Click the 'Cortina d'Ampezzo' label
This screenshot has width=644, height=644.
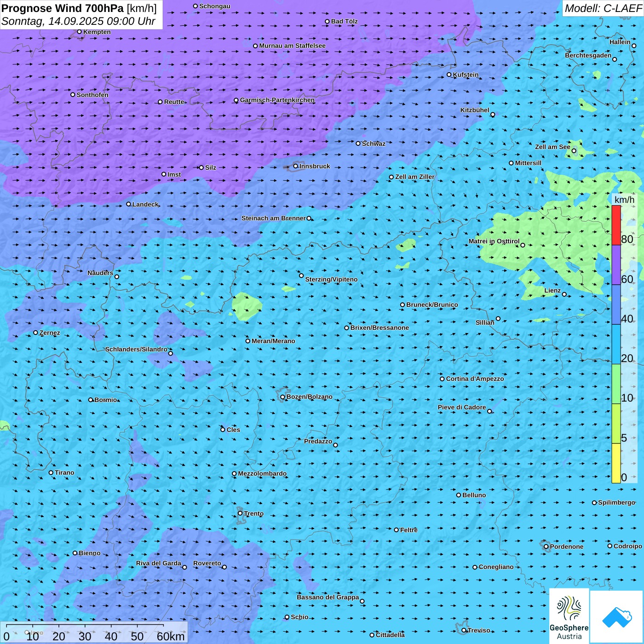(475, 379)
